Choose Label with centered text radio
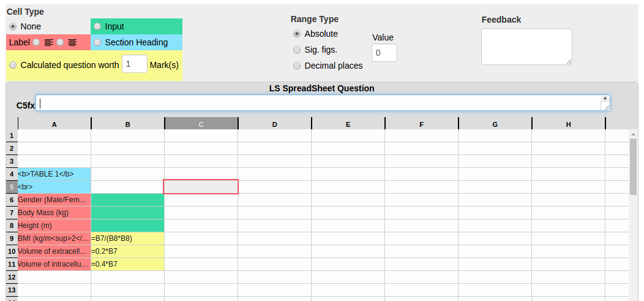The image size is (644, 301). click(x=60, y=42)
